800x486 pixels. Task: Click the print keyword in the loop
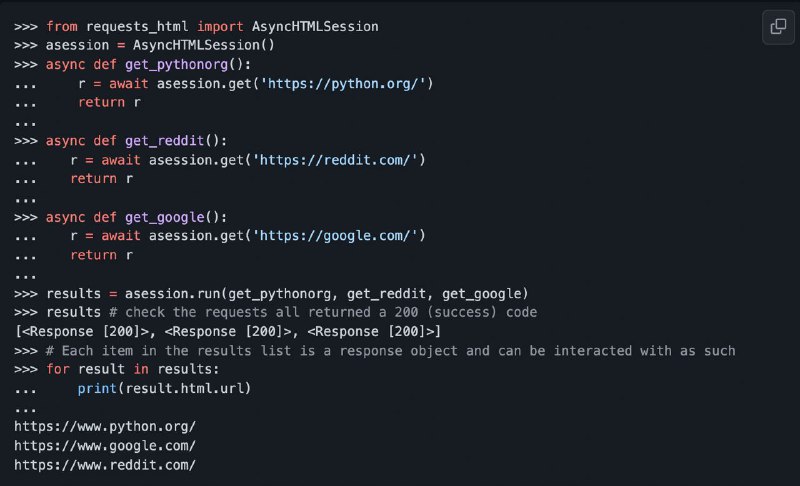click(x=97, y=389)
